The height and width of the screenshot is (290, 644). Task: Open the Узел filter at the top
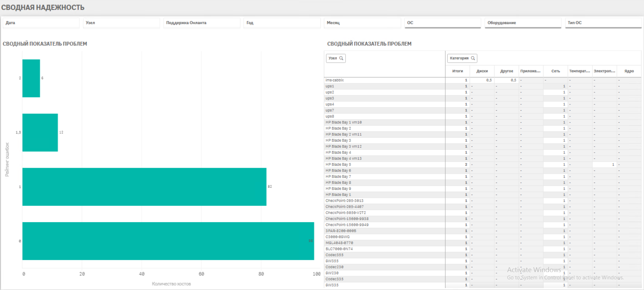pos(121,23)
